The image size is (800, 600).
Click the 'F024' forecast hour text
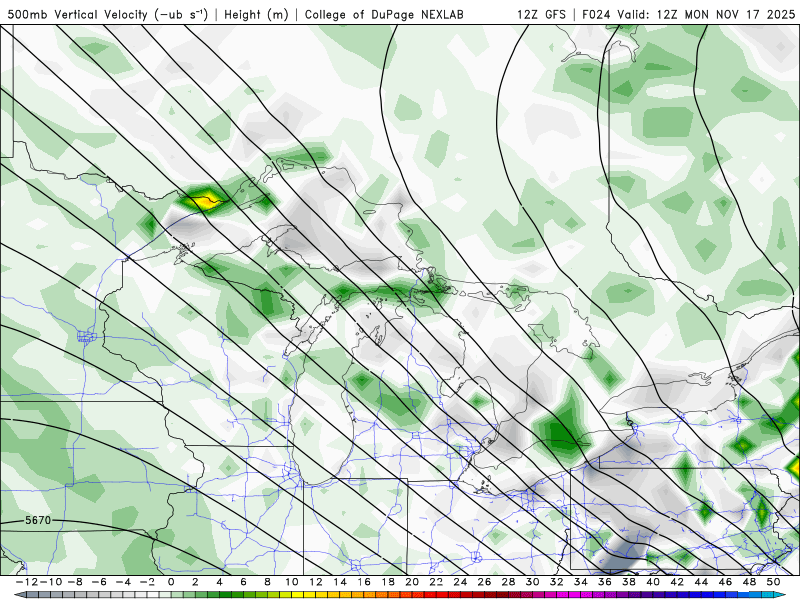[595, 14]
